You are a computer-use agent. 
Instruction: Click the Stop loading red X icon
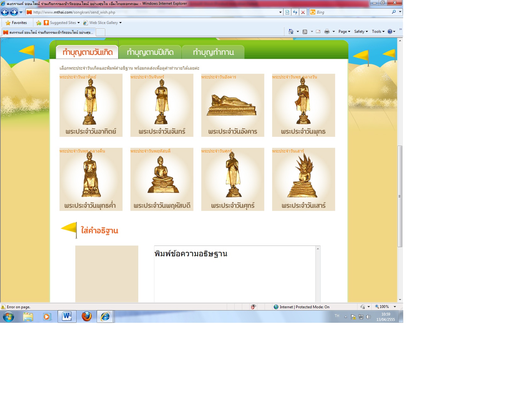click(x=303, y=12)
